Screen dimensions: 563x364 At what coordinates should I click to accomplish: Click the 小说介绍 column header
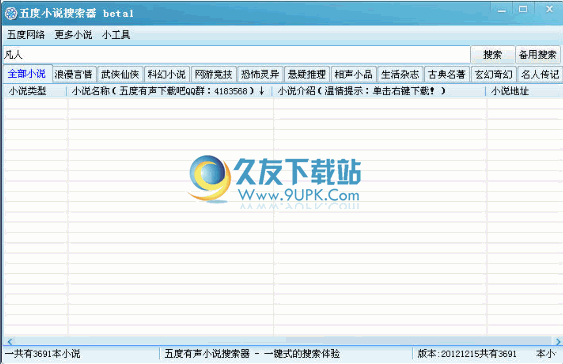pyautogui.click(x=379, y=91)
